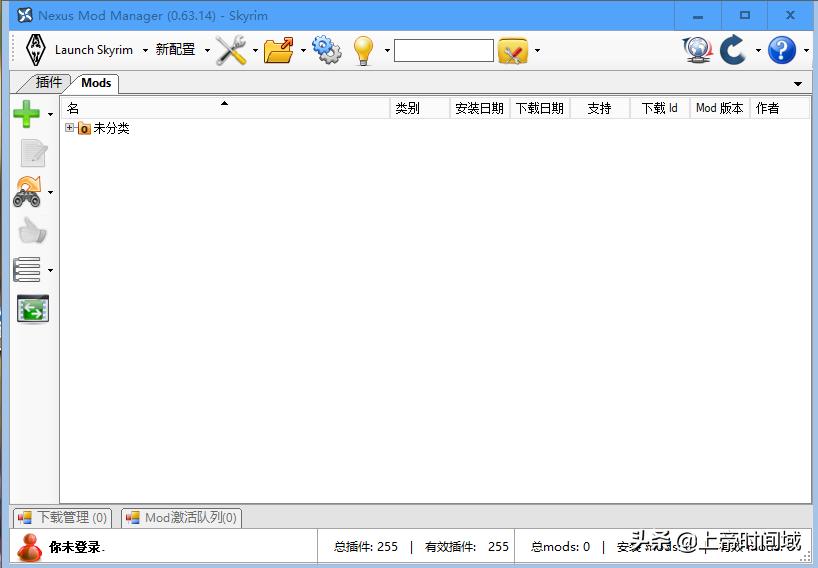The height and width of the screenshot is (568, 818).
Task: Expand the binoculars dropdown arrow
Action: pyautogui.click(x=50, y=192)
